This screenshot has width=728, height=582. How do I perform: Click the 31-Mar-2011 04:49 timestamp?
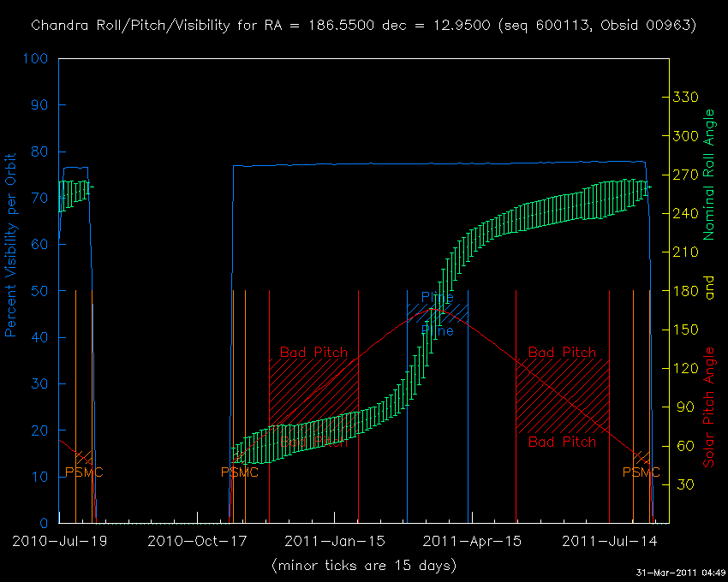(x=681, y=573)
